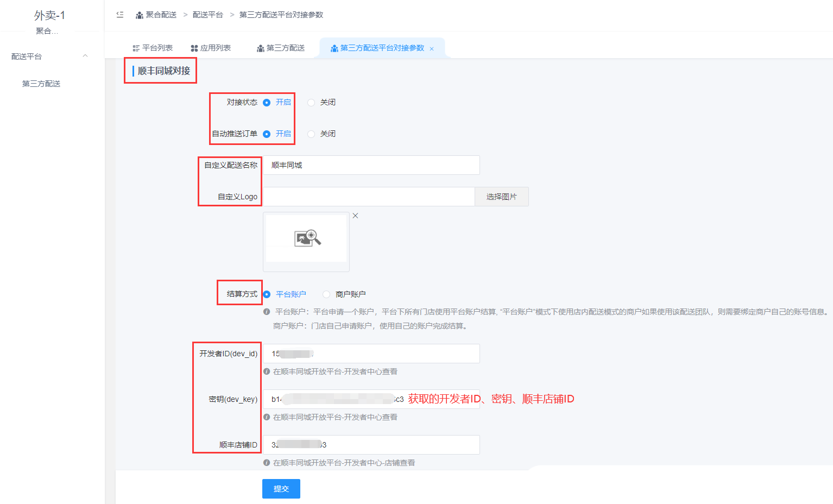This screenshot has width=833, height=504.
Task: Click the 应用列表 tab grid icon
Action: 194,48
